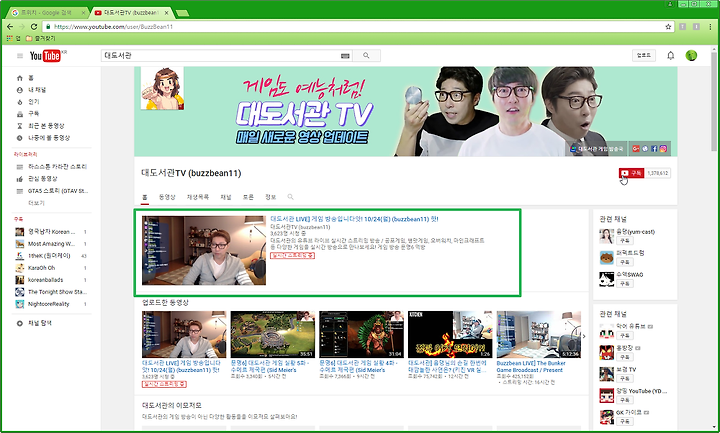Expand 더보기 in the library section

point(36,203)
